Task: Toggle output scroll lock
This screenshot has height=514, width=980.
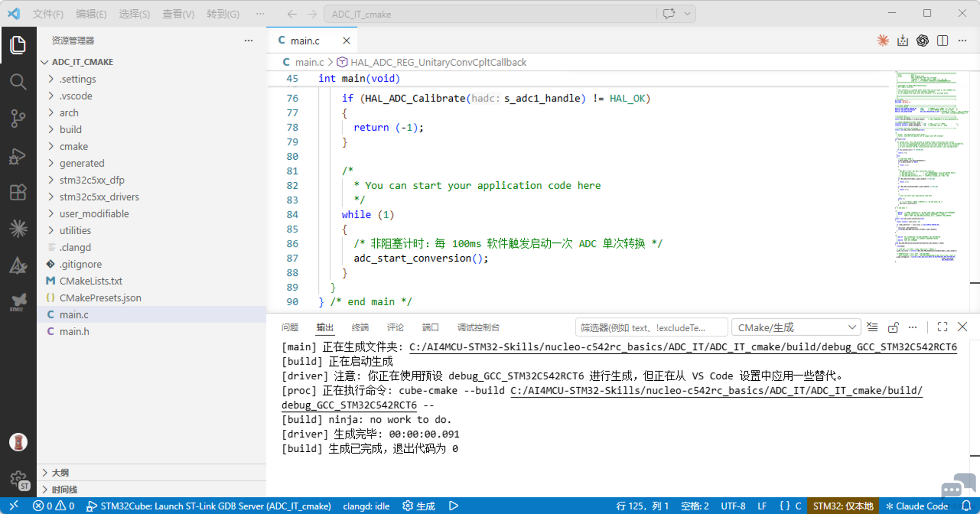Action: (893, 327)
